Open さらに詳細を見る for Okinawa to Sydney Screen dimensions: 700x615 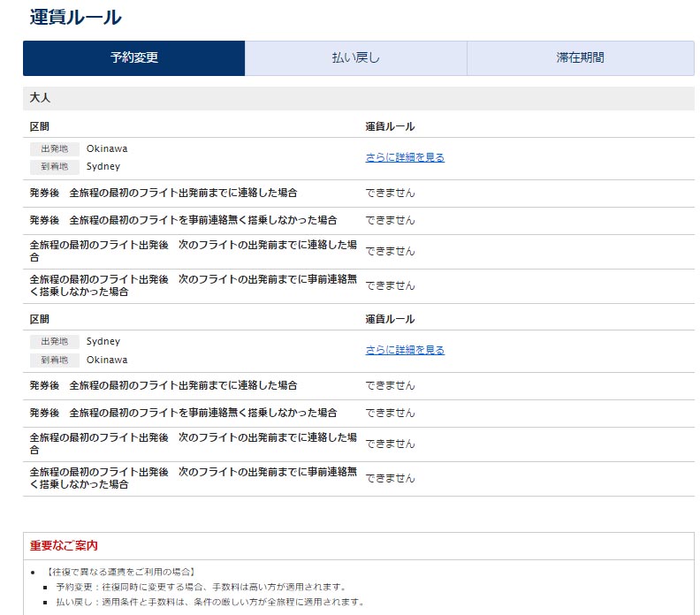click(405, 157)
